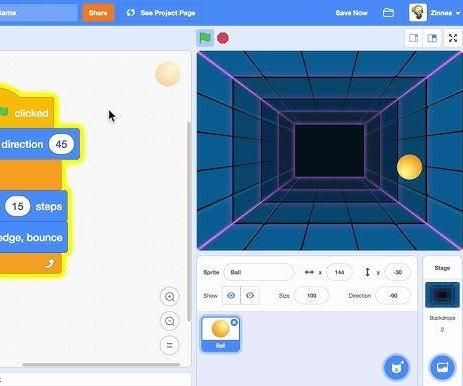Edit the sprite y position field
Screen dimensions: 463x386
click(397, 272)
